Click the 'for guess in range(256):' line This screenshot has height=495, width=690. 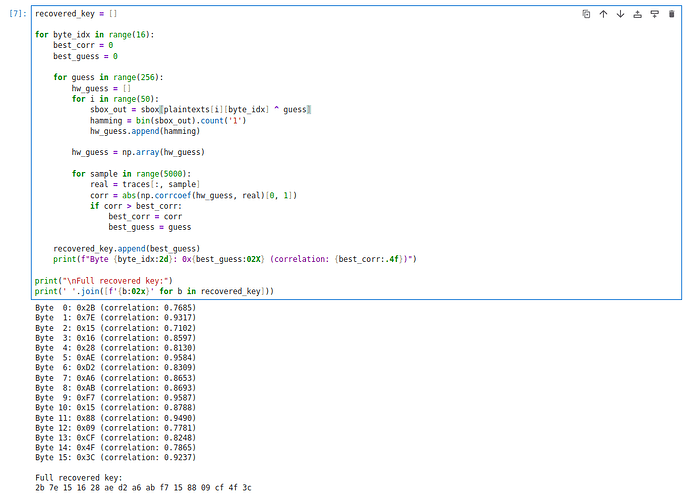tap(108, 77)
